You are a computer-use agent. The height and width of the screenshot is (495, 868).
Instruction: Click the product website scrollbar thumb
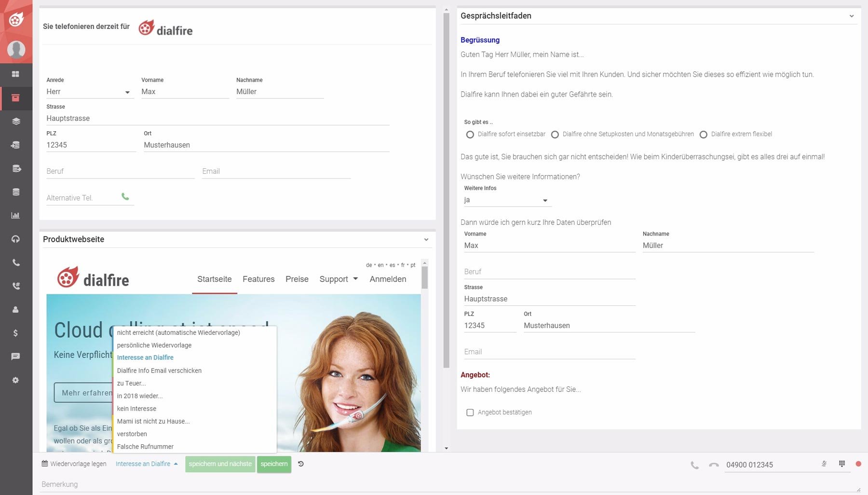(424, 277)
